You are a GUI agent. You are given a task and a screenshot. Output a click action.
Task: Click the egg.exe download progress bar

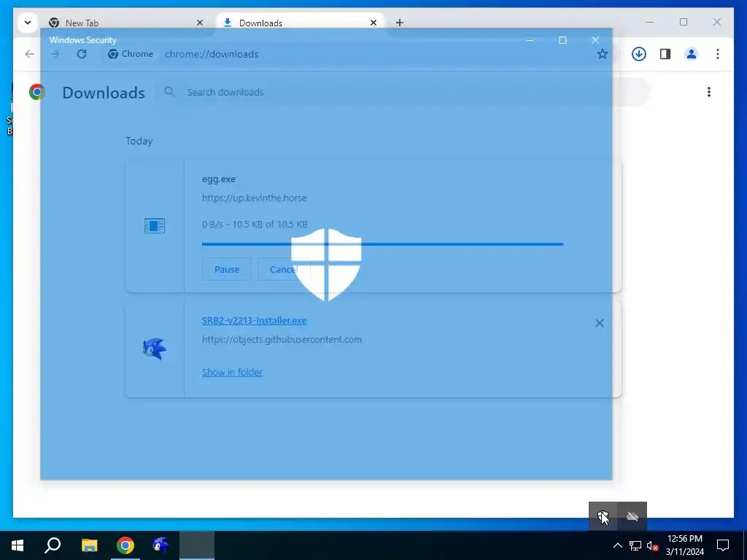click(x=382, y=244)
